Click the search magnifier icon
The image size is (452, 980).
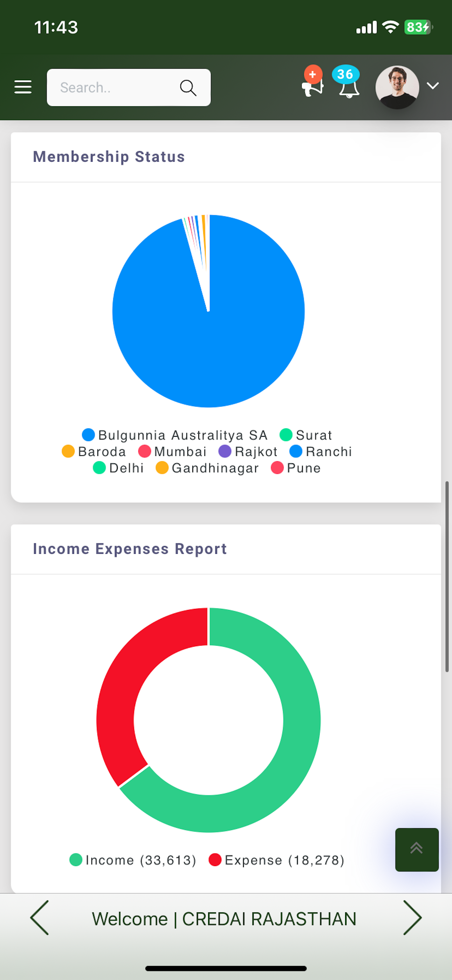click(x=188, y=88)
